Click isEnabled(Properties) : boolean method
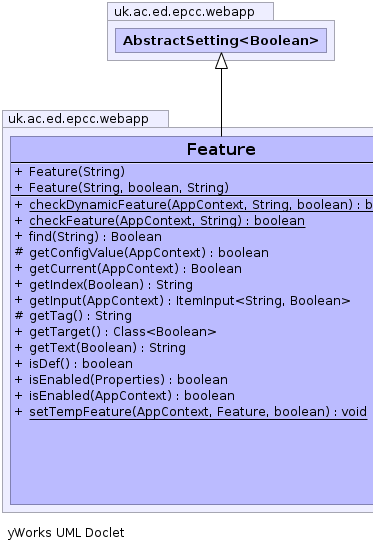Viewport: 373px width, 550px height. [128, 380]
